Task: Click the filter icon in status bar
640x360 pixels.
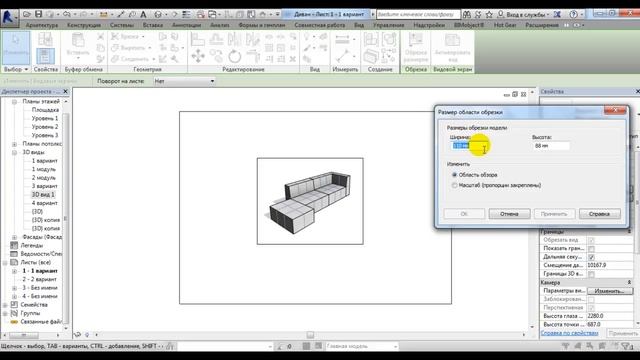Action: point(625,346)
